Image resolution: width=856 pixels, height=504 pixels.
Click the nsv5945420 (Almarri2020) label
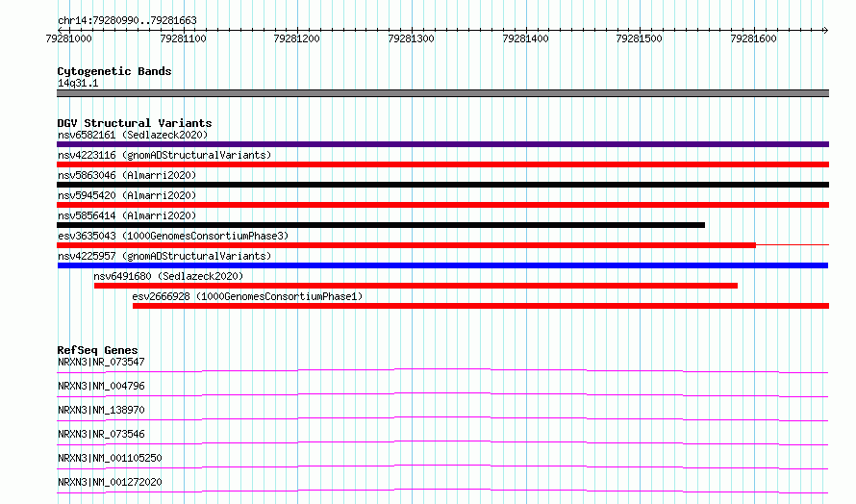127,195
